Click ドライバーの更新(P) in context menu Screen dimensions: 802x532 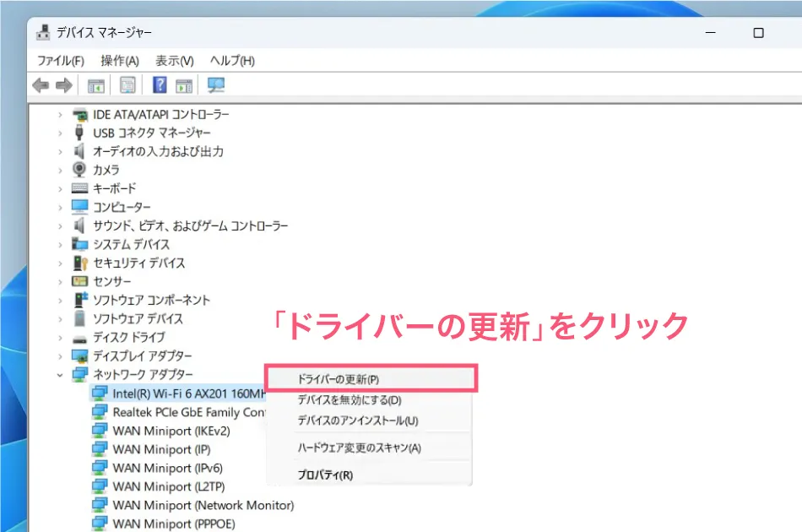pos(338,378)
